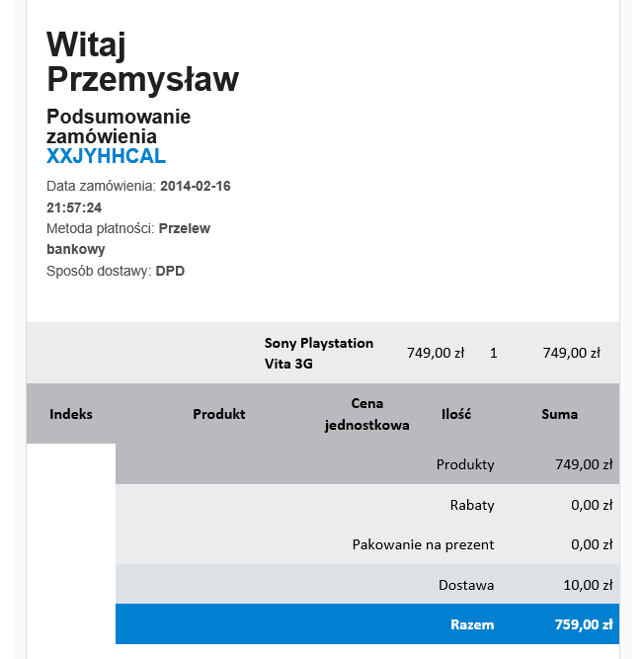Viewport: 644px width, 659px height.
Task: Click the payment method Przelew bankowy
Action: (x=185, y=228)
